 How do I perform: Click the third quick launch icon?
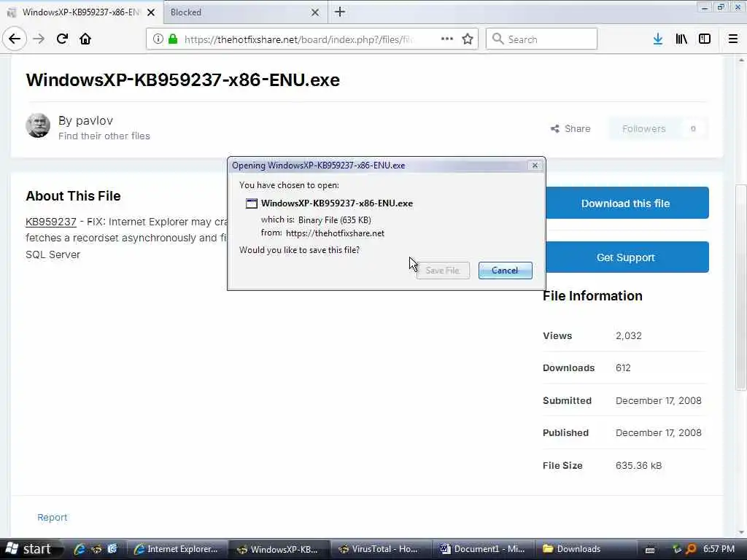click(112, 549)
